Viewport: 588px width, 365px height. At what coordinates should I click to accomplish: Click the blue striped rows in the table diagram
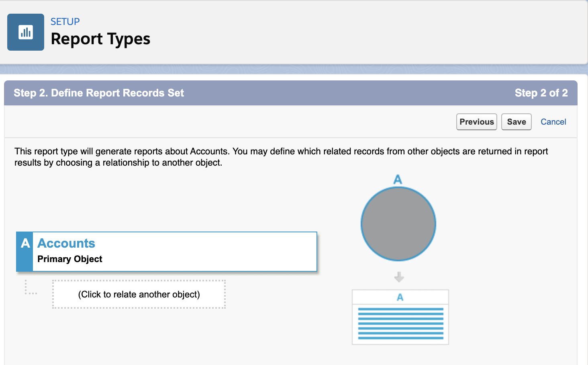tap(400, 324)
